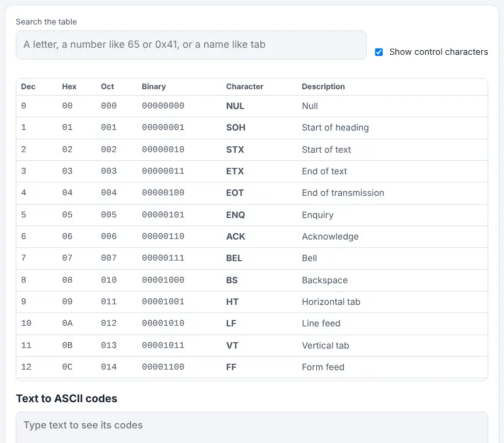Click binary value 00001010
This screenshot has height=443, width=504.
pos(163,323)
